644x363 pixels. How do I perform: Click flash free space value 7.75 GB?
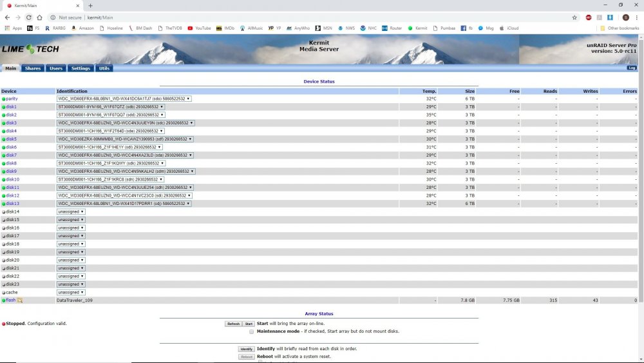click(x=511, y=300)
